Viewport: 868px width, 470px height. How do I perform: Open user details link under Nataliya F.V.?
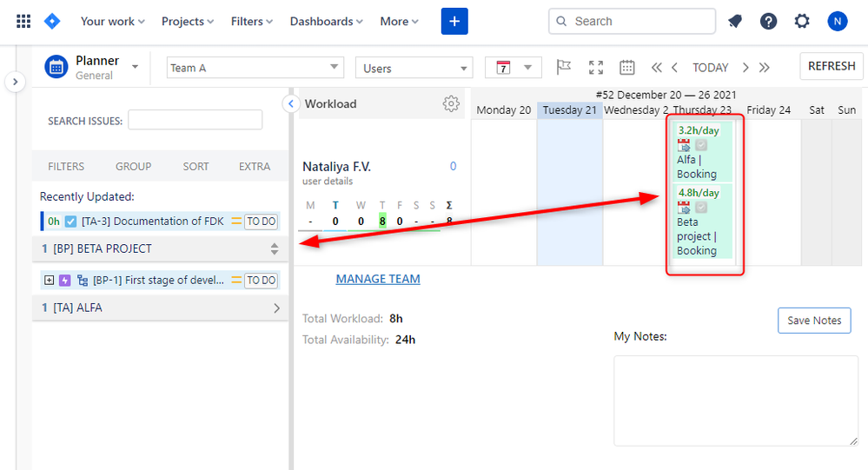[x=328, y=181]
